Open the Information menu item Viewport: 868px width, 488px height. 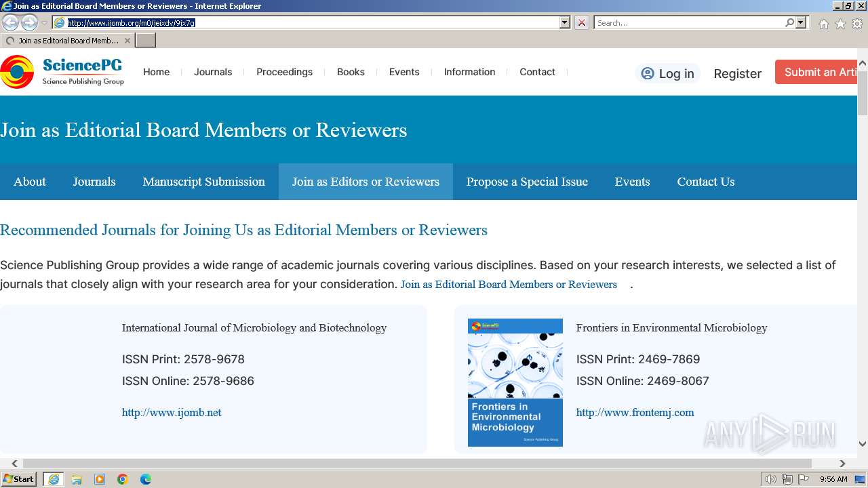[469, 72]
